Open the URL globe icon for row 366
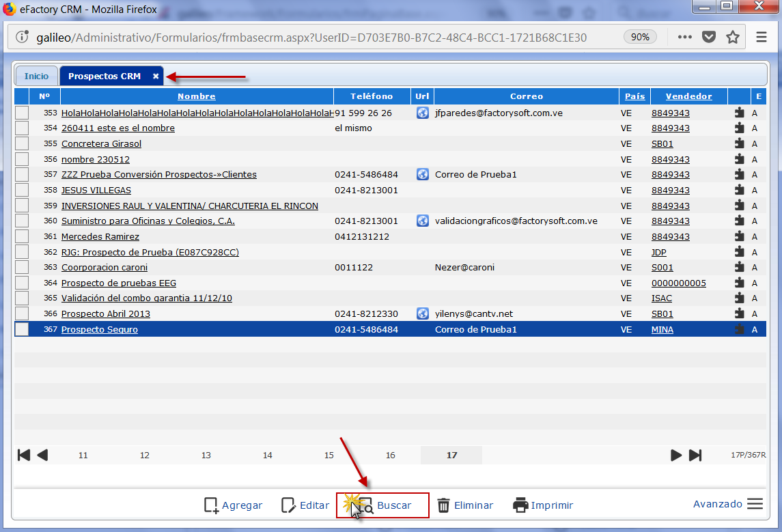This screenshot has height=532, width=782. [423, 313]
